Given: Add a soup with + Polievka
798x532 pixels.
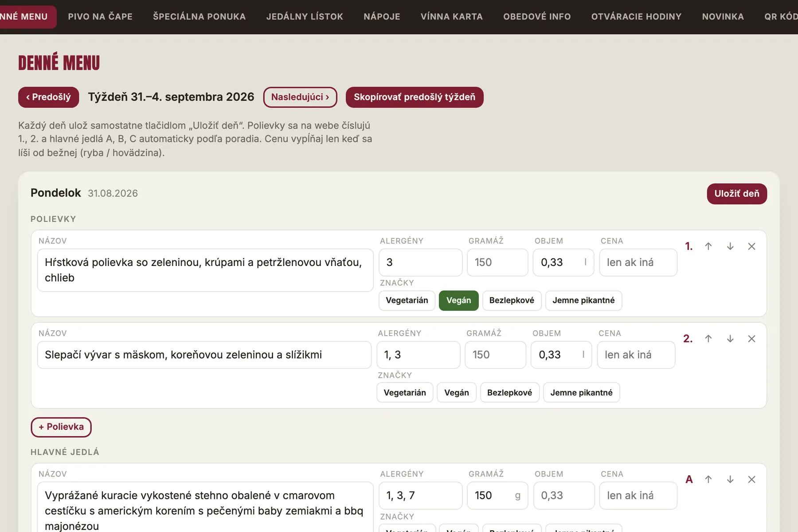Looking at the screenshot, I should [61, 427].
